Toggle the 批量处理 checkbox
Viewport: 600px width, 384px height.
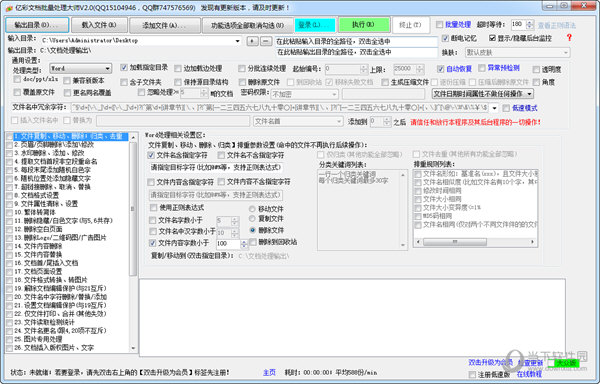pos(439,24)
